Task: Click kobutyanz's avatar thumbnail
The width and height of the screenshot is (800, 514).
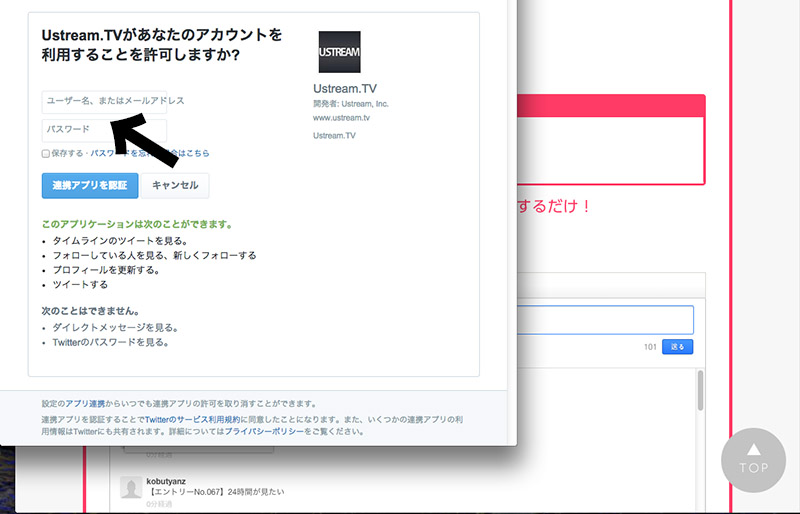Action: 131,487
